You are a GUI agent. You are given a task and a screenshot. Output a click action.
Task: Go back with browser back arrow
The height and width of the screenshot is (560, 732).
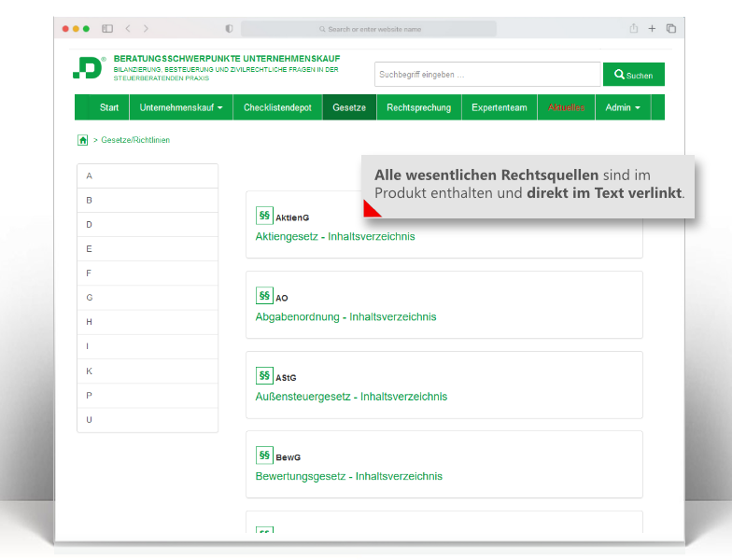click(129, 29)
